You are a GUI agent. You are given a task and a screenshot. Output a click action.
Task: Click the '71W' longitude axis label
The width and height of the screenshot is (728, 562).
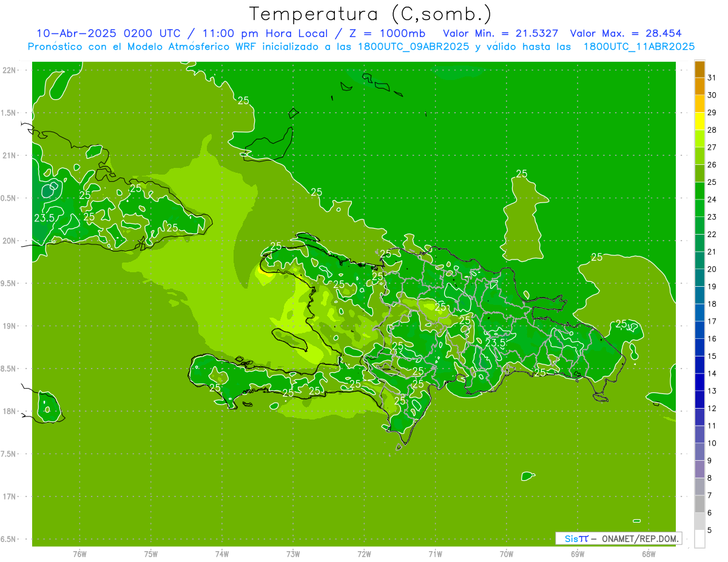(x=435, y=554)
